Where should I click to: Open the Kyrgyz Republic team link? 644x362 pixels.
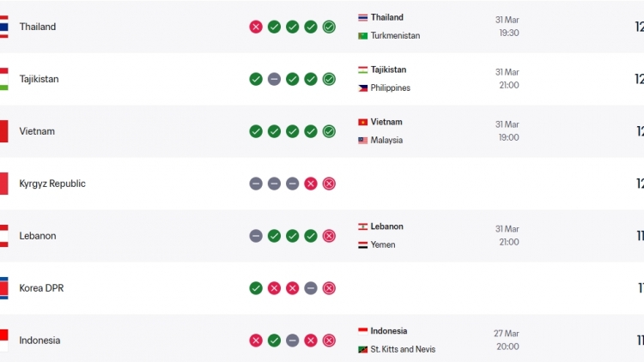tap(52, 184)
